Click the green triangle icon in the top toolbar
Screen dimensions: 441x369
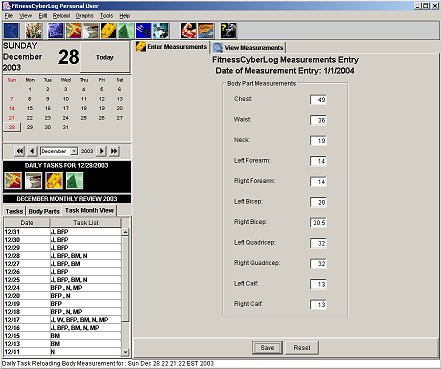tap(126, 31)
